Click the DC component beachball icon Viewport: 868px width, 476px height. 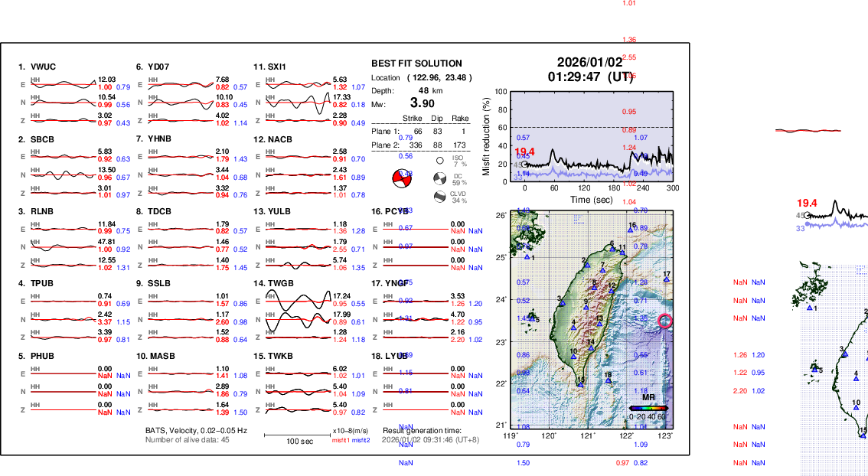click(440, 180)
